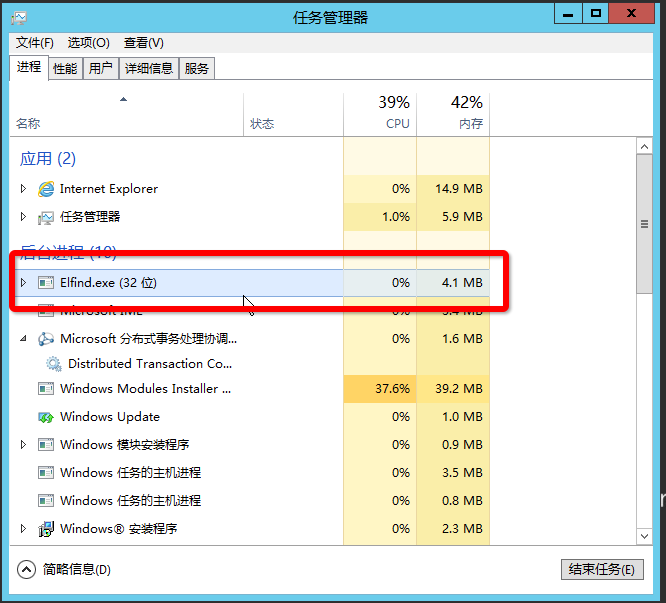The height and width of the screenshot is (603, 666).
Task: Click the 结束任务(E) button
Action: coord(602,569)
